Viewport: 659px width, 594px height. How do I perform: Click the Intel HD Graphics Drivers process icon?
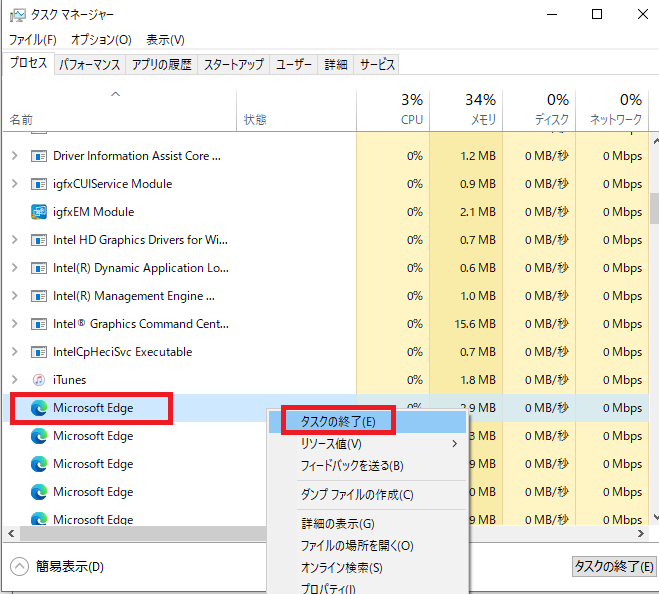pos(39,240)
